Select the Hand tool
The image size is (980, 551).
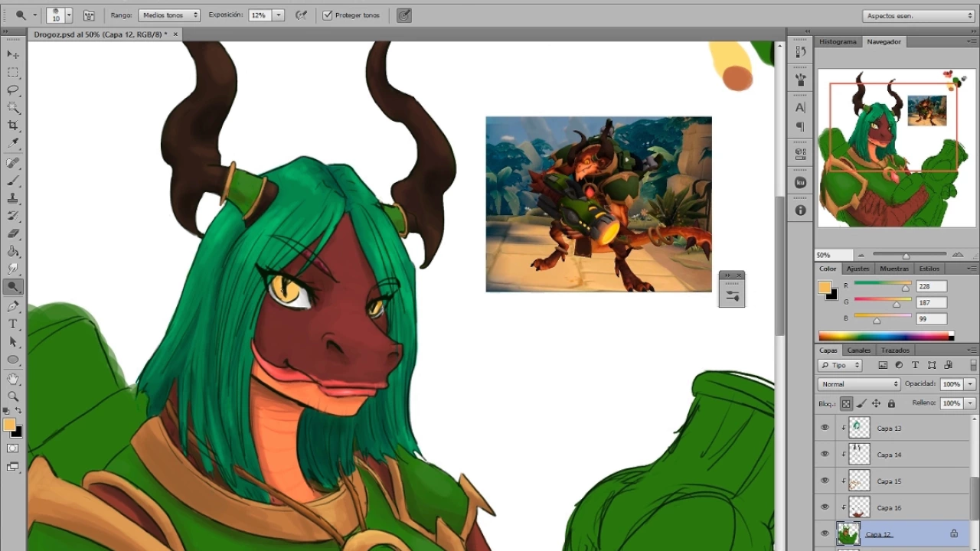[13, 379]
